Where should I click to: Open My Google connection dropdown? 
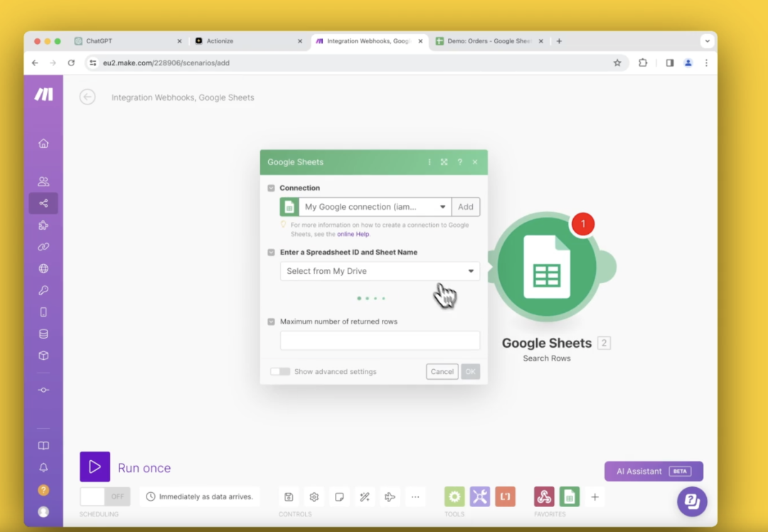(375, 207)
